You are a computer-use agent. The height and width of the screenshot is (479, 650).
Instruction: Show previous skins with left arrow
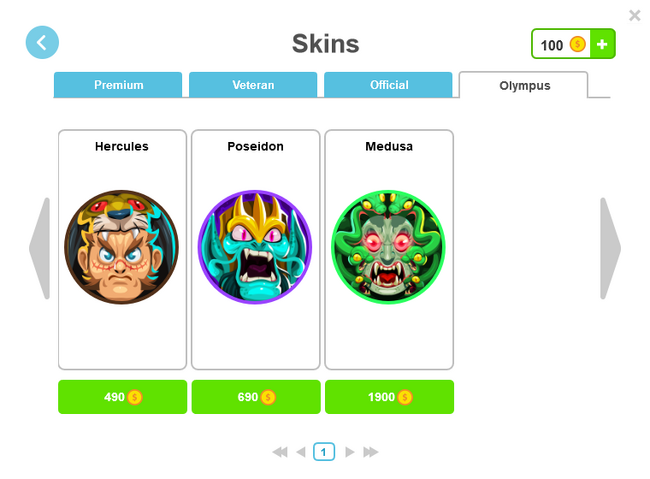pyautogui.click(x=39, y=248)
